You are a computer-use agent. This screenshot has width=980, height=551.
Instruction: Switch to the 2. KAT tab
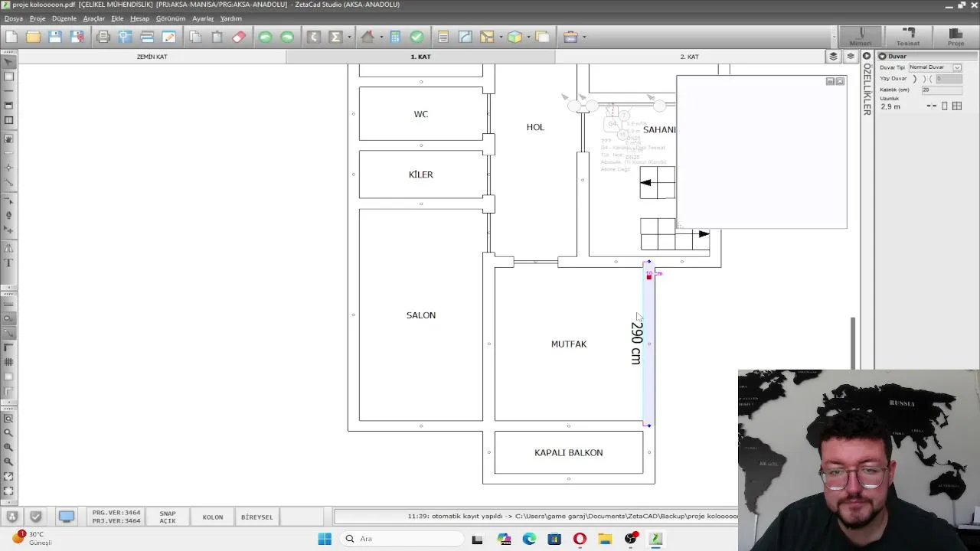point(689,57)
